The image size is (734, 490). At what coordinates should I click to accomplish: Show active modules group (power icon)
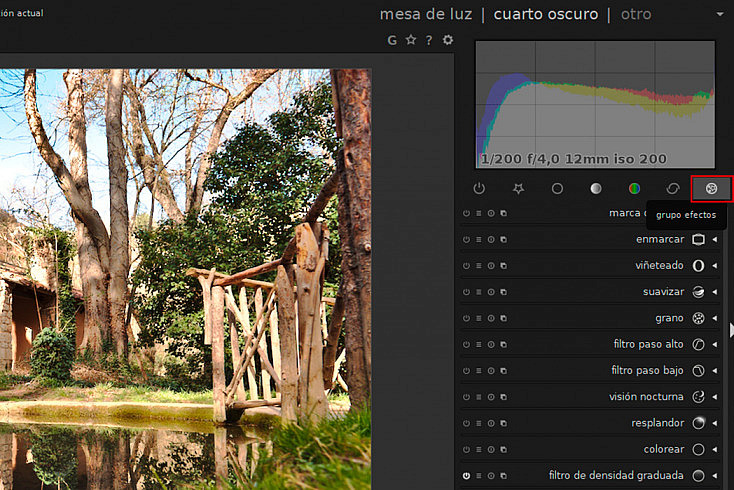tap(479, 189)
